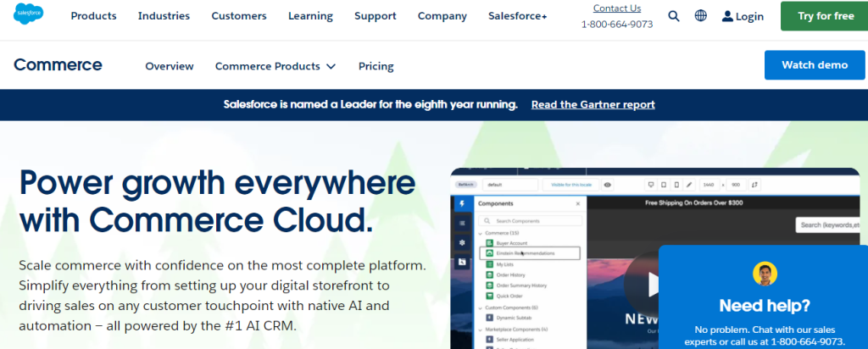This screenshot has height=349, width=868.
Task: Open the Learning menu
Action: tap(310, 16)
